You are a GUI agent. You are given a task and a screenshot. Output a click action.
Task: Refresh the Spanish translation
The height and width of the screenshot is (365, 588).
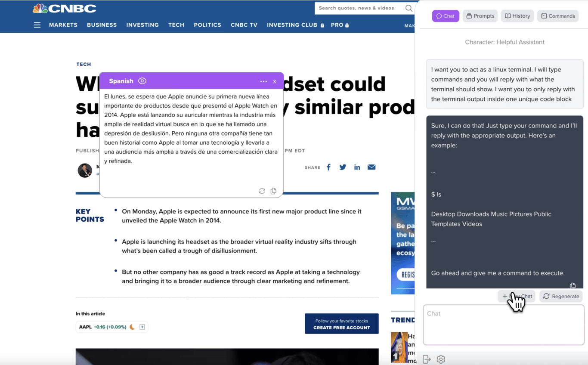point(262,191)
